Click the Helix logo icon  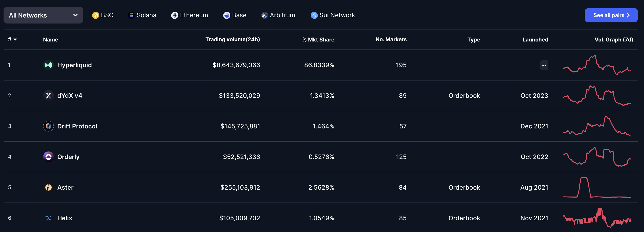pyautogui.click(x=48, y=218)
